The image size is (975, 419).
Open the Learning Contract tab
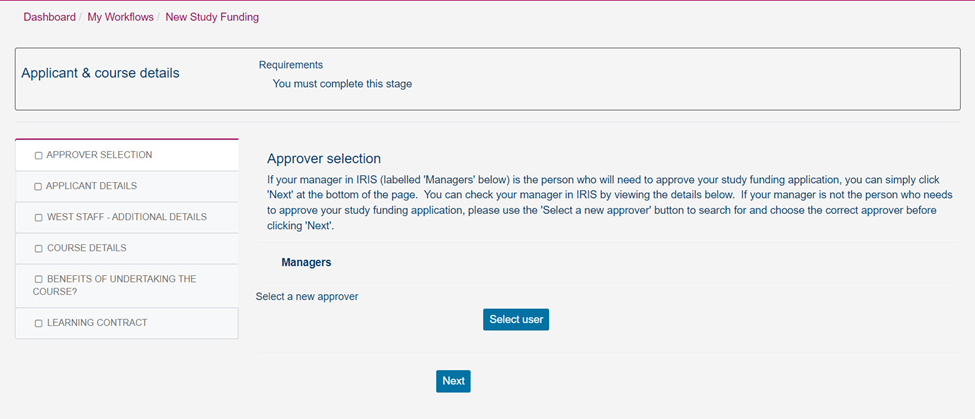click(96, 323)
